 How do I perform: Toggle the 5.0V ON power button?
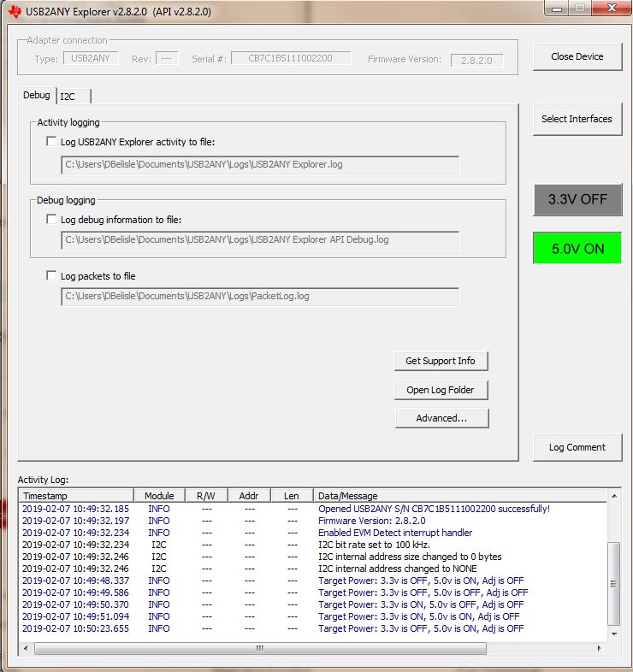(577, 248)
